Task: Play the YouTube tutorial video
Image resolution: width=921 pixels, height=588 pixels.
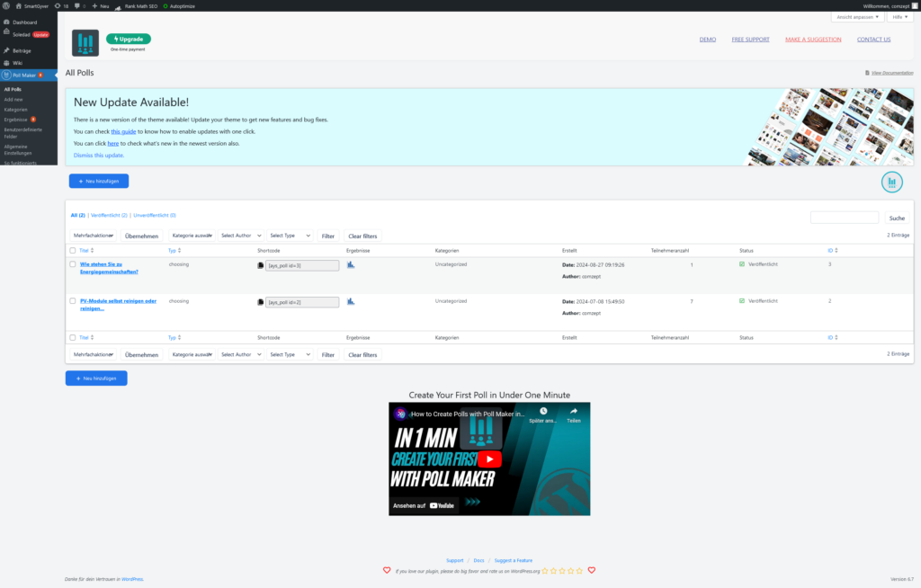Action: [x=489, y=459]
